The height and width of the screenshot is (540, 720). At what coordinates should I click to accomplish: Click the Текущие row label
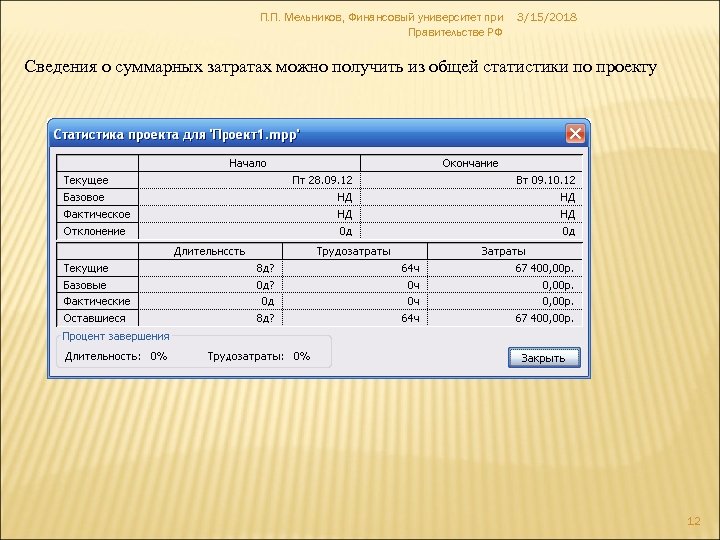pos(97,268)
